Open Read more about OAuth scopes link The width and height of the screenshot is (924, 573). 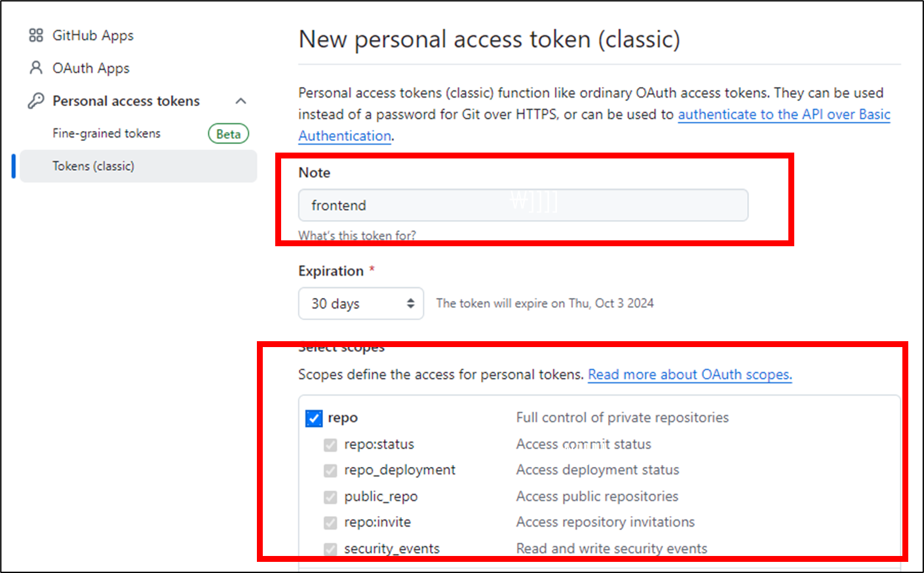[x=689, y=375]
